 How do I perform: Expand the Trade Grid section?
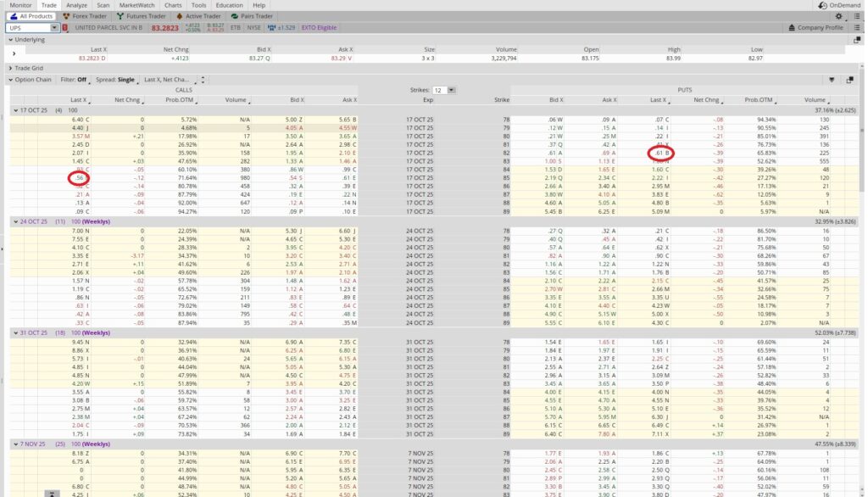[x=8, y=68]
